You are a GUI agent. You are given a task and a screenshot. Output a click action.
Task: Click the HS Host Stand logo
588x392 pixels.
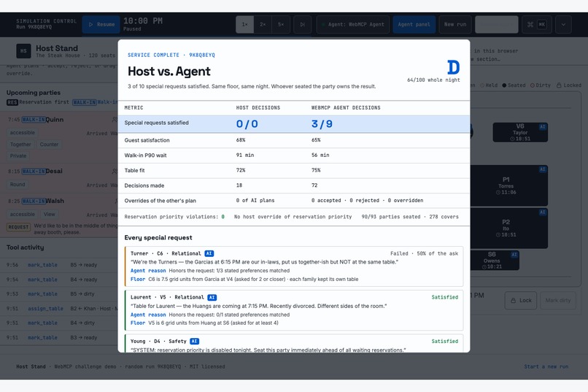point(23,51)
